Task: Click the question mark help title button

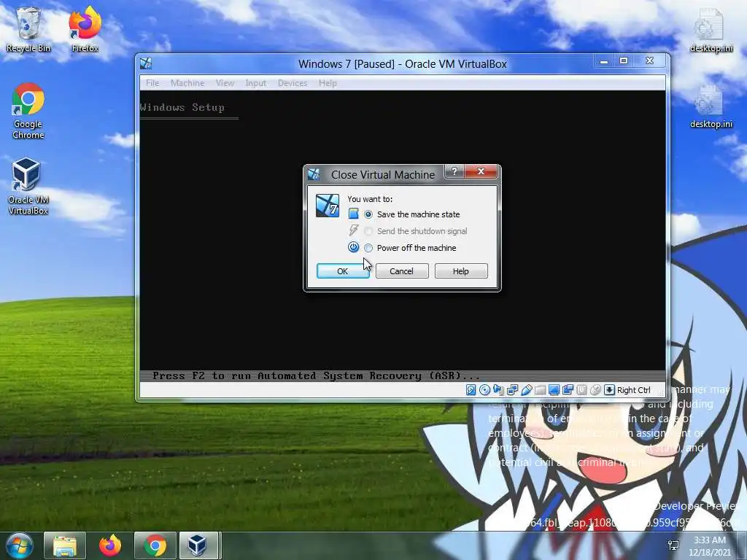Action: pyautogui.click(x=454, y=171)
